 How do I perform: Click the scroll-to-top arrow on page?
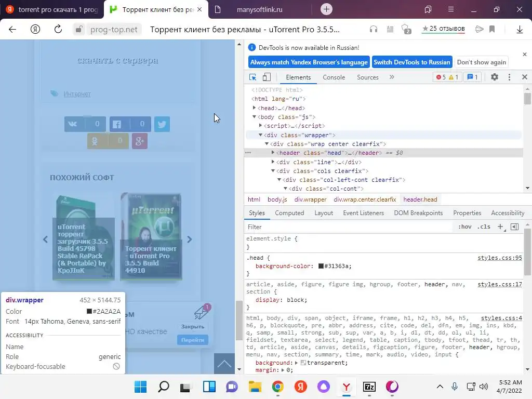(x=224, y=364)
